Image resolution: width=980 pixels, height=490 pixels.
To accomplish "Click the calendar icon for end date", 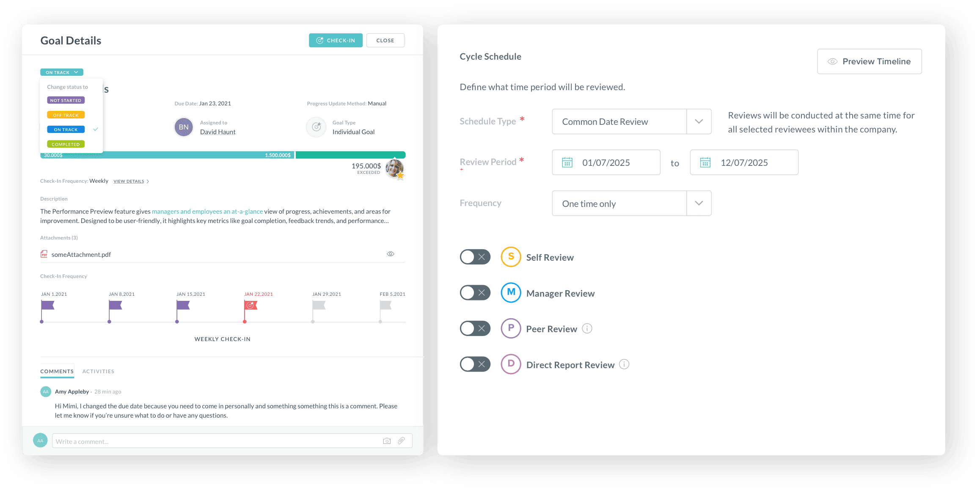I will pyautogui.click(x=705, y=162).
